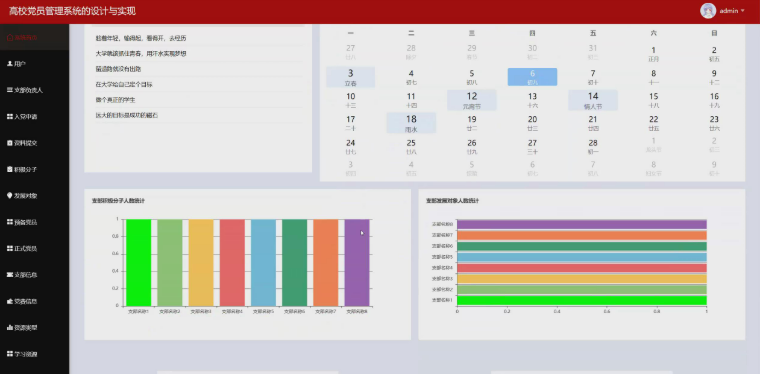Pick calendar date 1 正月
This screenshot has height=374, width=760.
[x=653, y=54]
